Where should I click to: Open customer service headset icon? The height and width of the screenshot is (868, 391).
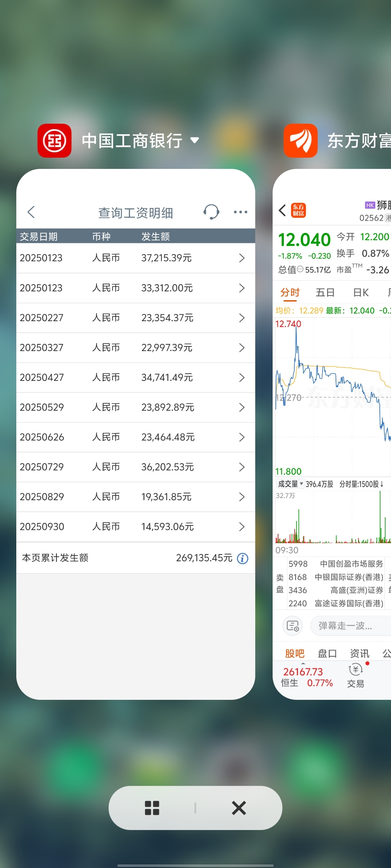pyautogui.click(x=211, y=212)
